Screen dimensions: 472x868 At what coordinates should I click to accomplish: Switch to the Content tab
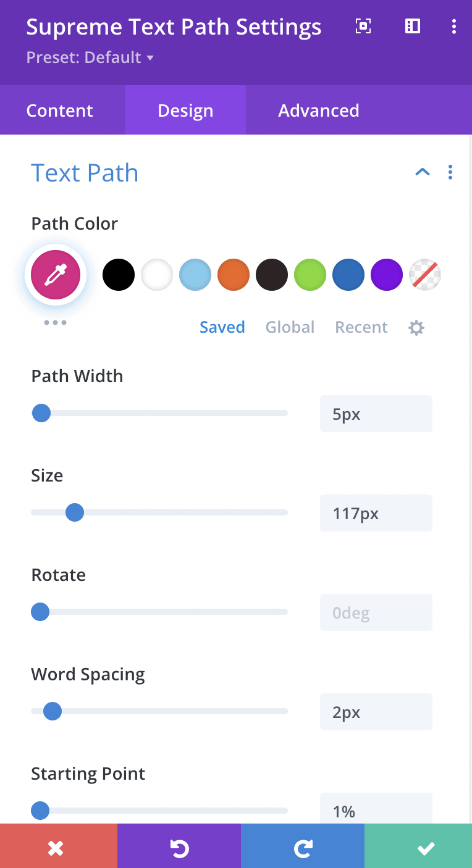click(60, 111)
